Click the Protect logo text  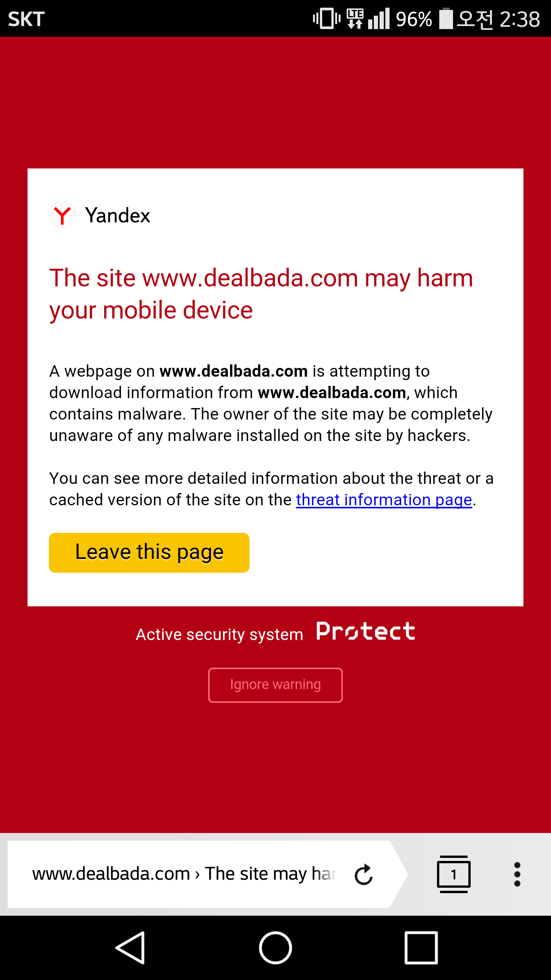click(x=365, y=632)
